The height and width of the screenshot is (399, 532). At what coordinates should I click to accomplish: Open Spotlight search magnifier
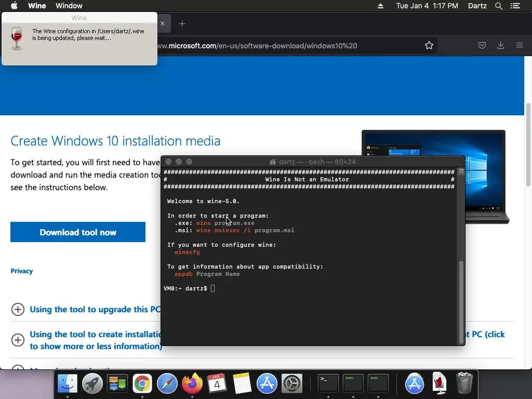[498, 6]
